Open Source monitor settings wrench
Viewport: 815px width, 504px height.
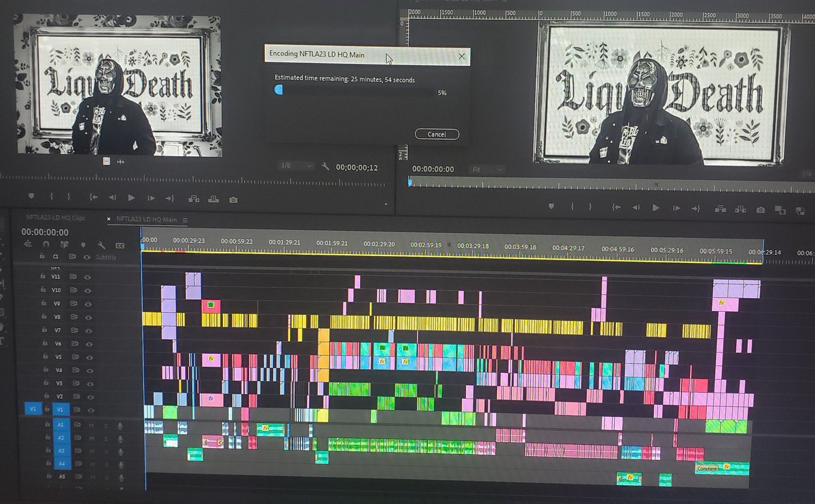click(326, 166)
